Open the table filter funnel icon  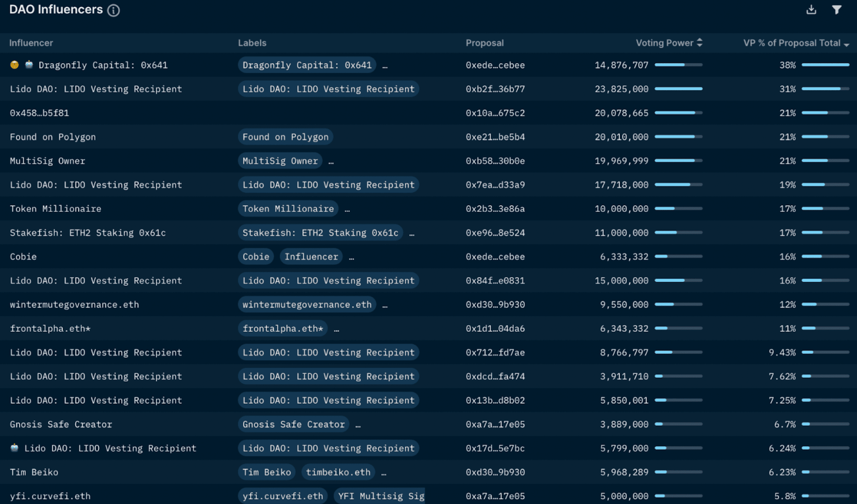click(837, 10)
